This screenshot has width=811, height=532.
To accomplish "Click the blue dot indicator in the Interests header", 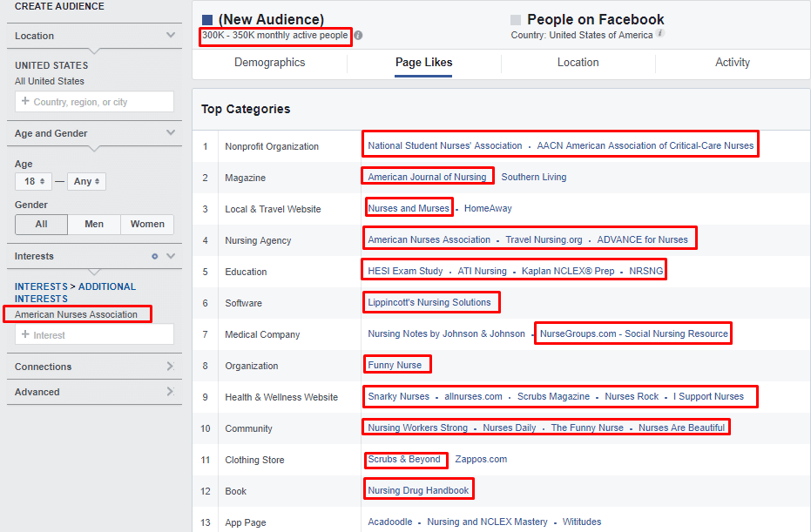I will 155,257.
